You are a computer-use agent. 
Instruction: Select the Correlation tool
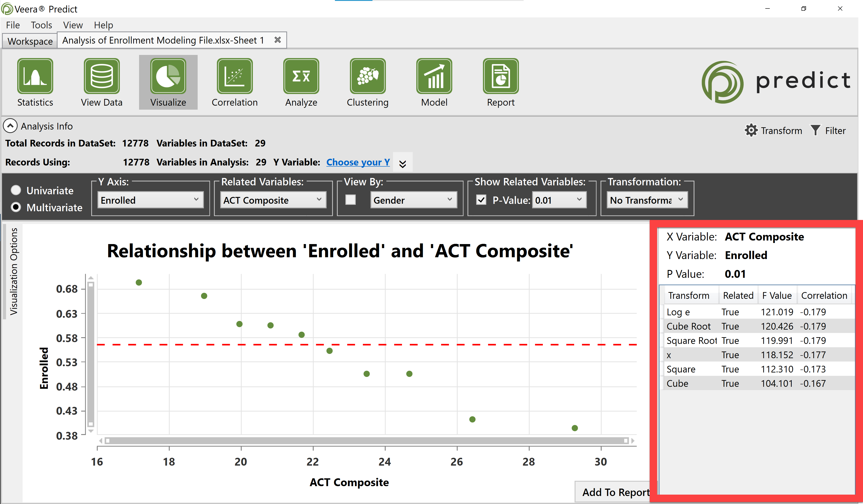234,82
